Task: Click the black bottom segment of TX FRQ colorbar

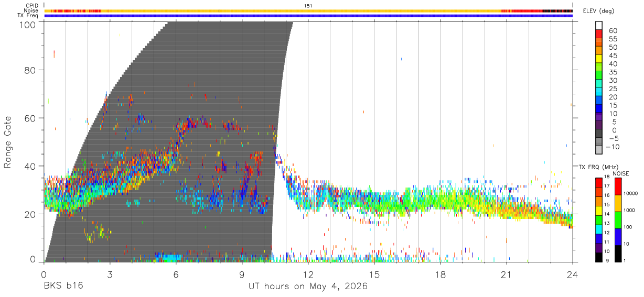Action: [598, 257]
